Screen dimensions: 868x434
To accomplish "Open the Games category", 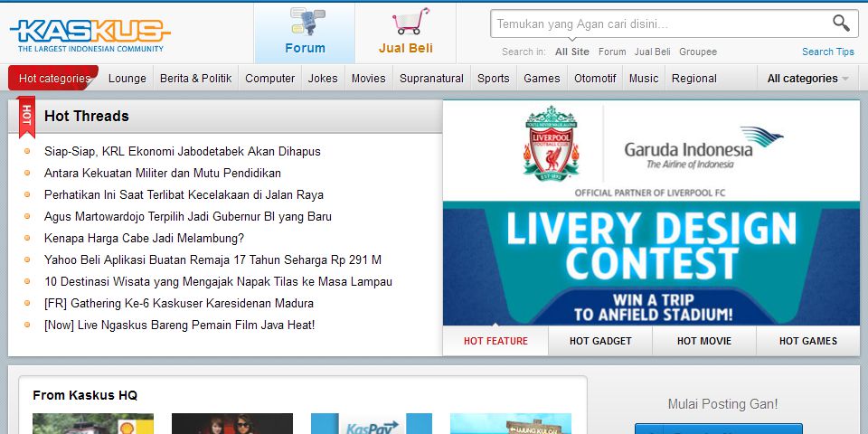I will 542,78.
